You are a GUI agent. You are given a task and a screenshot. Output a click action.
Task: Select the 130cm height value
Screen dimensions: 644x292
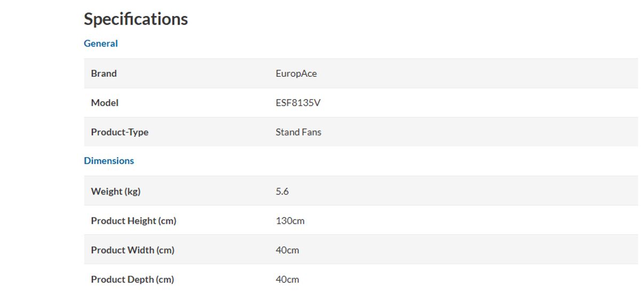click(x=290, y=221)
